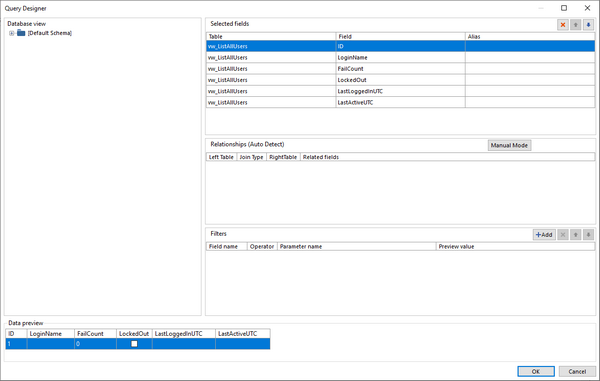
Task: Select the LoginName field row
Action: click(400, 57)
